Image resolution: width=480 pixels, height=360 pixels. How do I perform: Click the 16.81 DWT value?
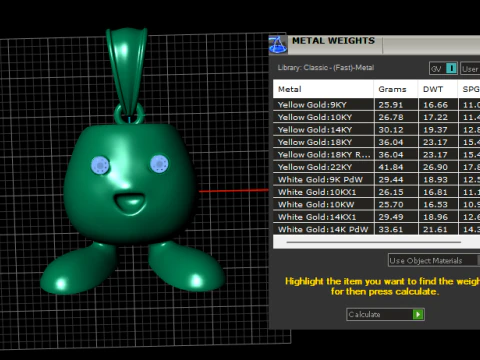tap(435, 192)
